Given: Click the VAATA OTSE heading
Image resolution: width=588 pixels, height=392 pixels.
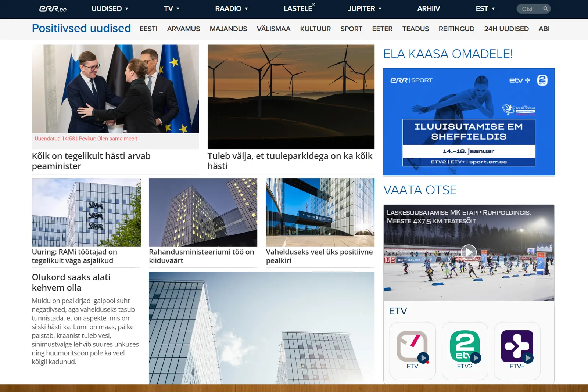Looking at the screenshot, I should pos(420,190).
